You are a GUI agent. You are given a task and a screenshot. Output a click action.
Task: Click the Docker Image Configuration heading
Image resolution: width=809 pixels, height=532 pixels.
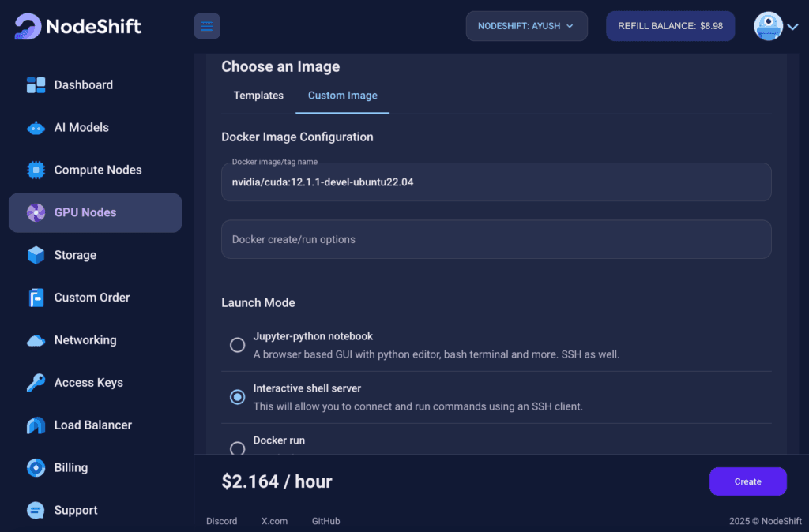coord(297,137)
